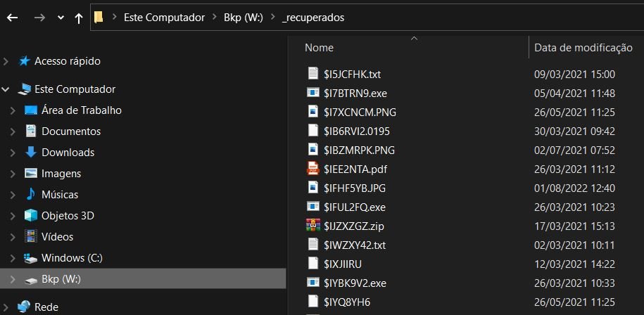The width and height of the screenshot is (644, 315).
Task: Open Downloads in the navigation pane
Action: pos(68,152)
